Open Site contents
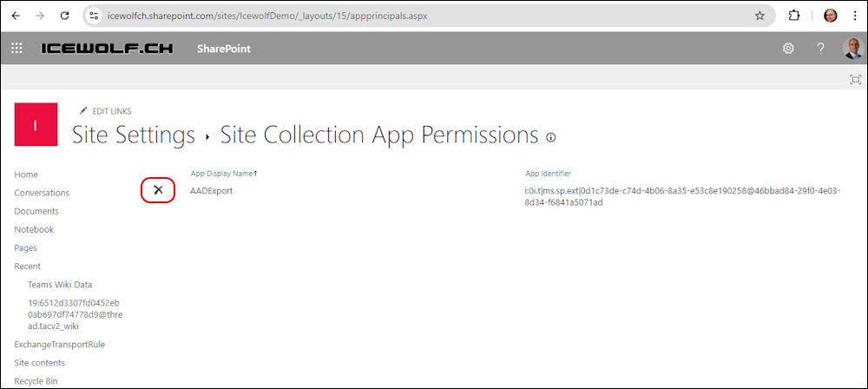The height and width of the screenshot is (389, 868). click(x=39, y=363)
